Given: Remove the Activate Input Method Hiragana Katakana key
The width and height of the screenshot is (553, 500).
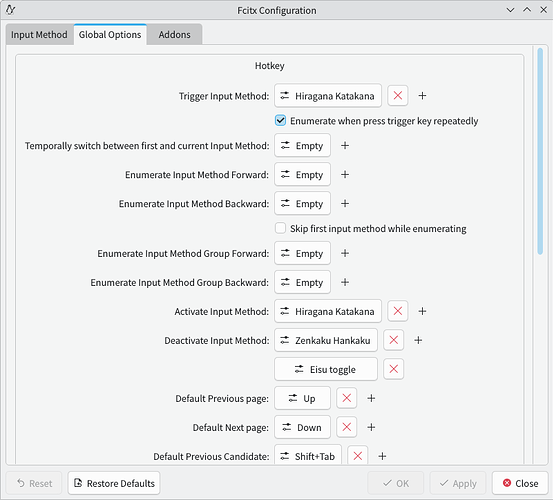Looking at the screenshot, I should pos(397,311).
